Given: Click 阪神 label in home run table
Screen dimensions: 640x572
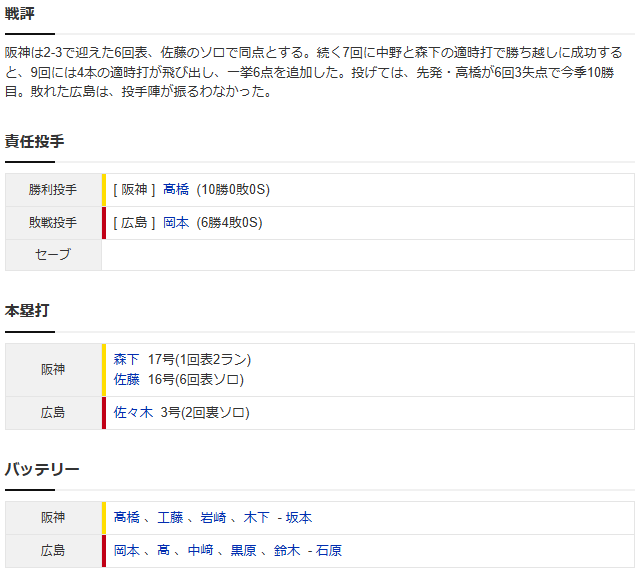Looking at the screenshot, I should click(53, 369).
